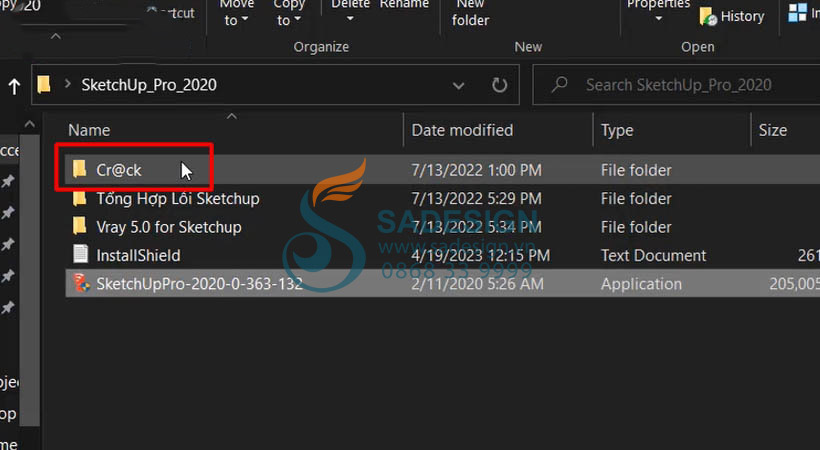
Task: Click the Rename button
Action: pyautogui.click(x=404, y=4)
